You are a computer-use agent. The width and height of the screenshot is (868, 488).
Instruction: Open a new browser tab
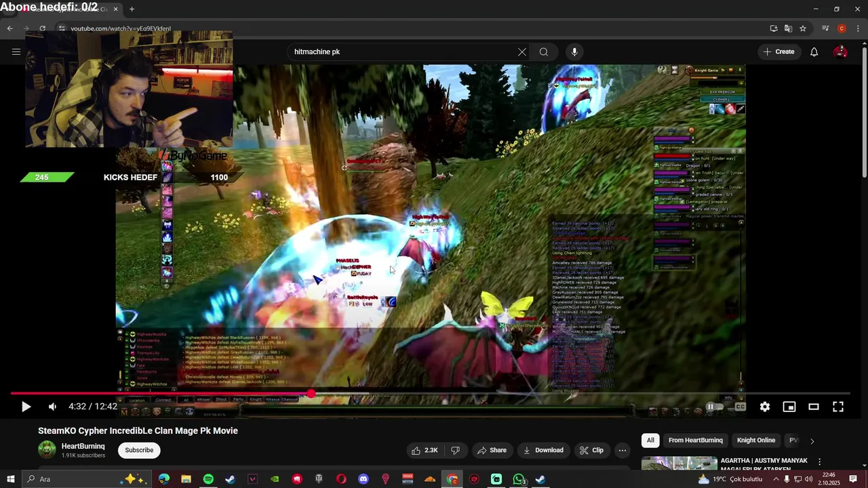coord(132,9)
